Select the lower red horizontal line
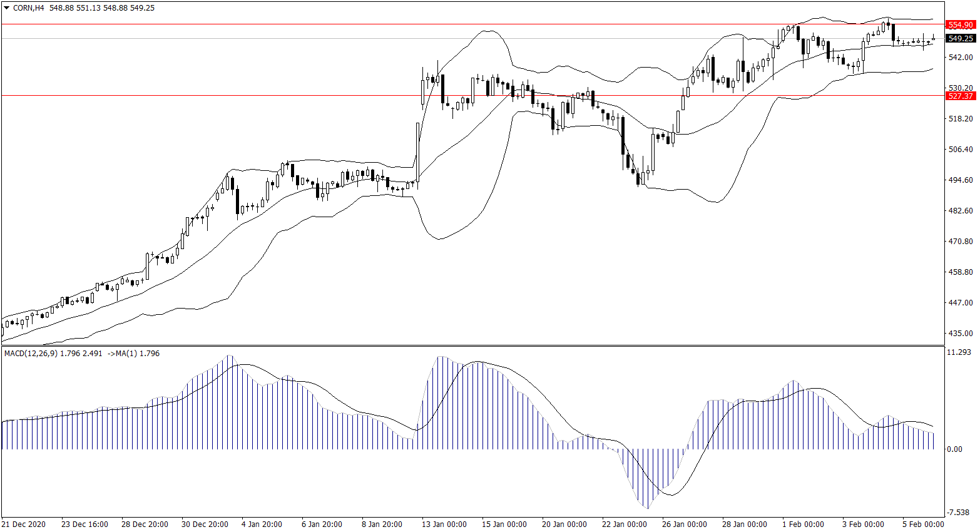Image resolution: width=980 pixels, height=532 pixels. [x=250, y=96]
